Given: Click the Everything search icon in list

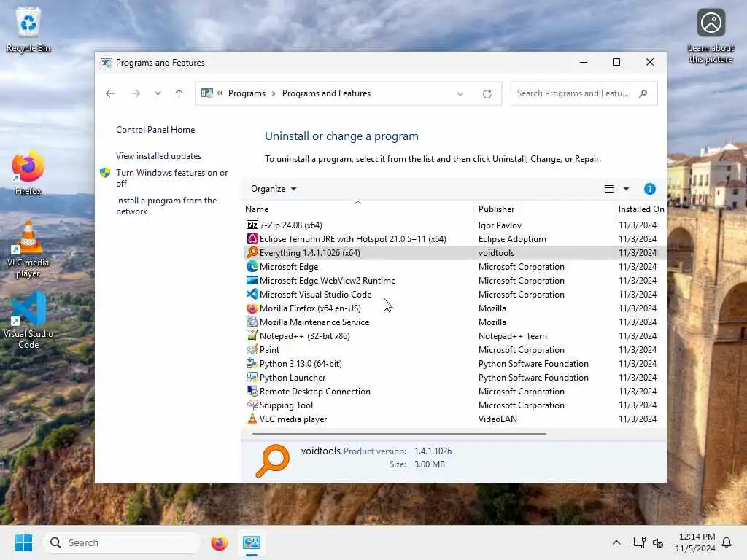Looking at the screenshot, I should pyautogui.click(x=252, y=252).
